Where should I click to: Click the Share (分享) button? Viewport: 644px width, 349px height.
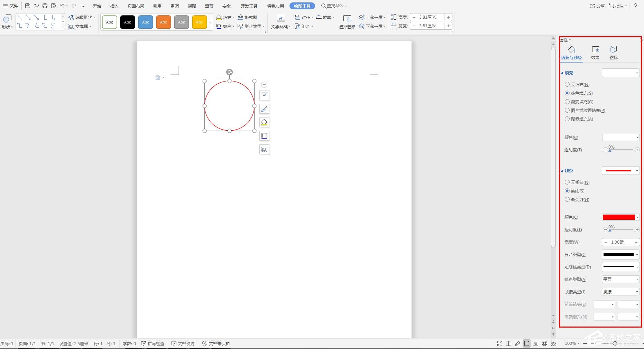pos(597,6)
